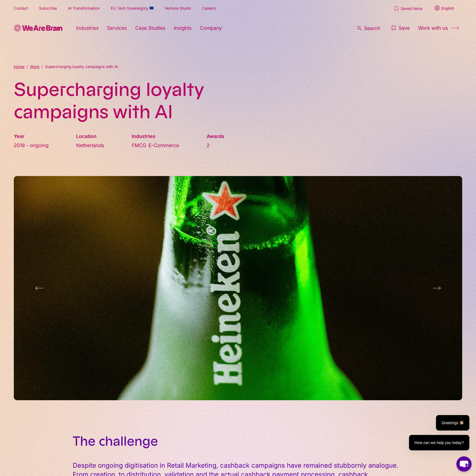
Task: Click the globe language icon
Action: tap(437, 8)
